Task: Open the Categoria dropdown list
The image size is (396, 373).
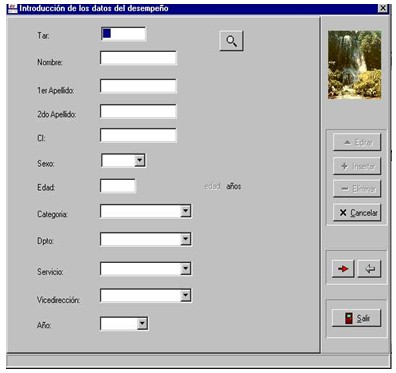Action: click(x=185, y=211)
